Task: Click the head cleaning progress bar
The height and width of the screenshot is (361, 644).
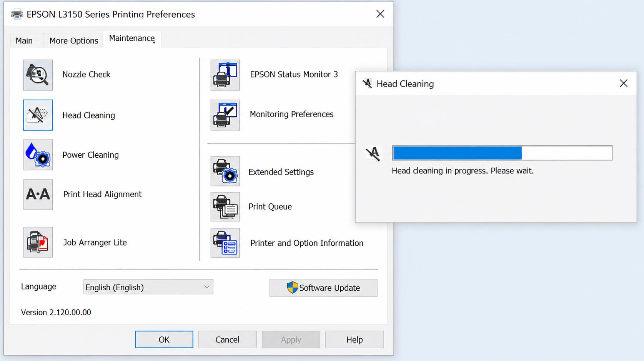Action: click(502, 153)
